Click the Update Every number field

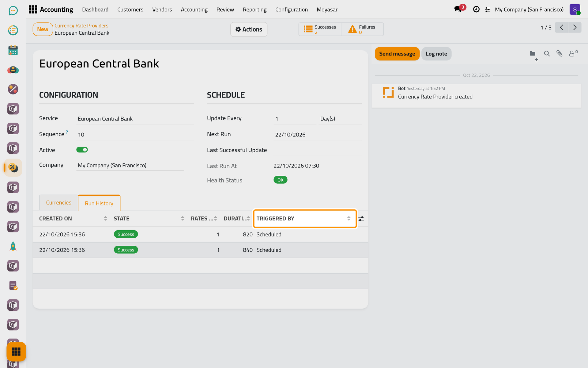[x=295, y=119]
